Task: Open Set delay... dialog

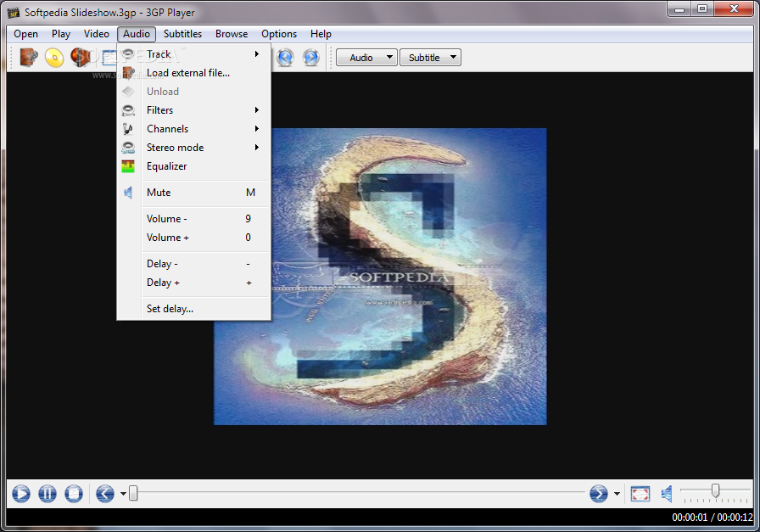Action: [x=194, y=309]
